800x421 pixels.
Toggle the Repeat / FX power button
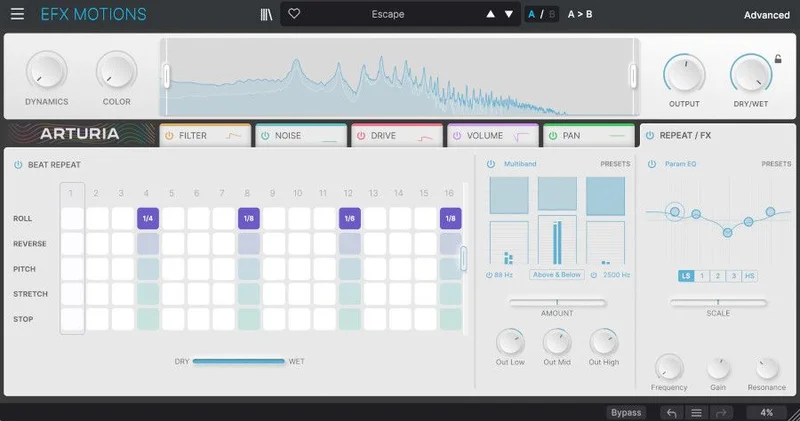650,135
